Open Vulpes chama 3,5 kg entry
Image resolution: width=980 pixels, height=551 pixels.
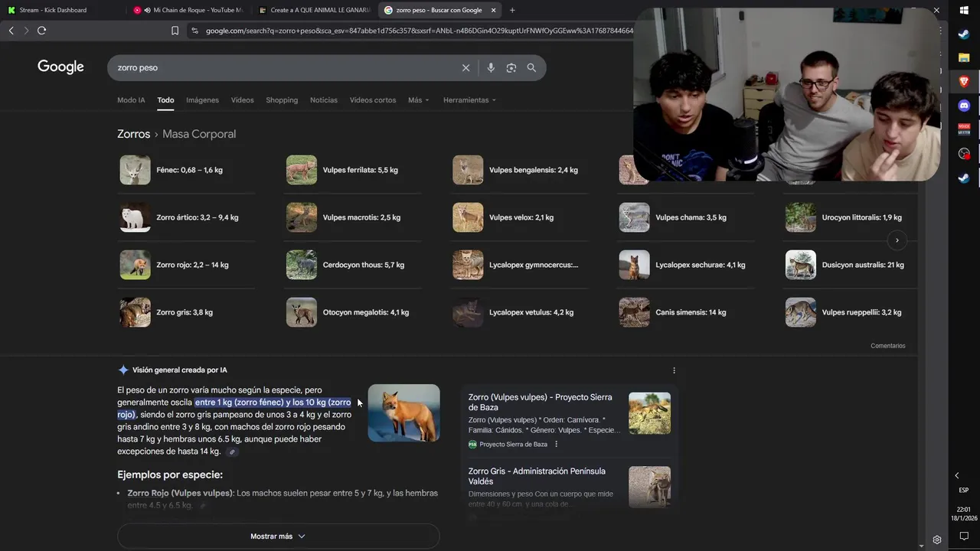[x=688, y=217]
